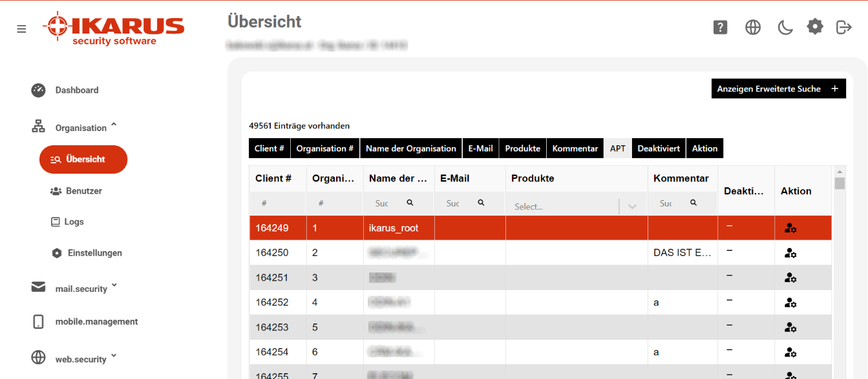Open the help question mark icon
Viewport: 868px width, 379px height.
point(721,27)
